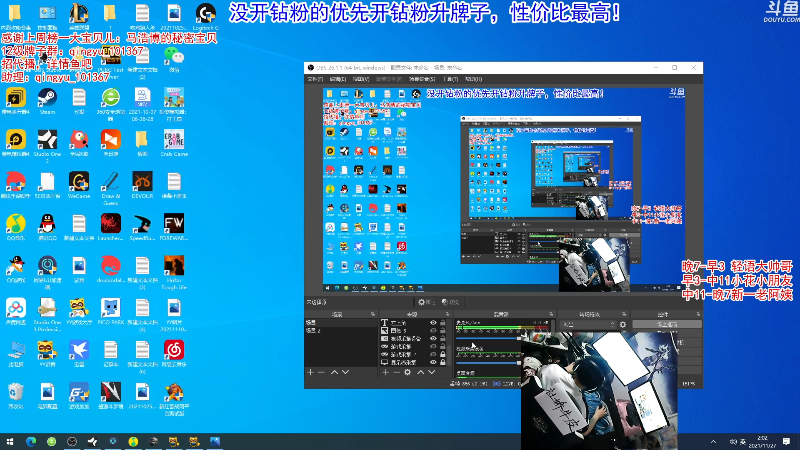Viewport: 800px width, 450px height.
Task: Open the QQ Music desktop shortcut
Action: click(x=16, y=227)
